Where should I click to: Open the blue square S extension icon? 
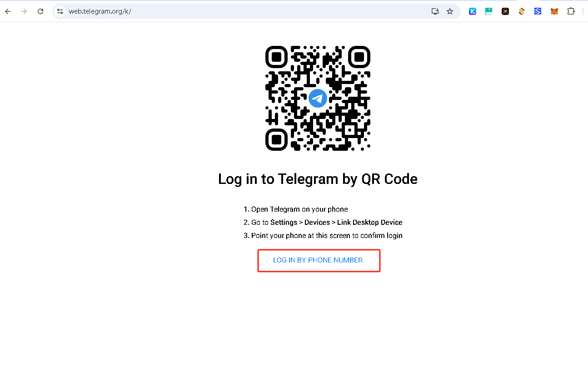(538, 11)
